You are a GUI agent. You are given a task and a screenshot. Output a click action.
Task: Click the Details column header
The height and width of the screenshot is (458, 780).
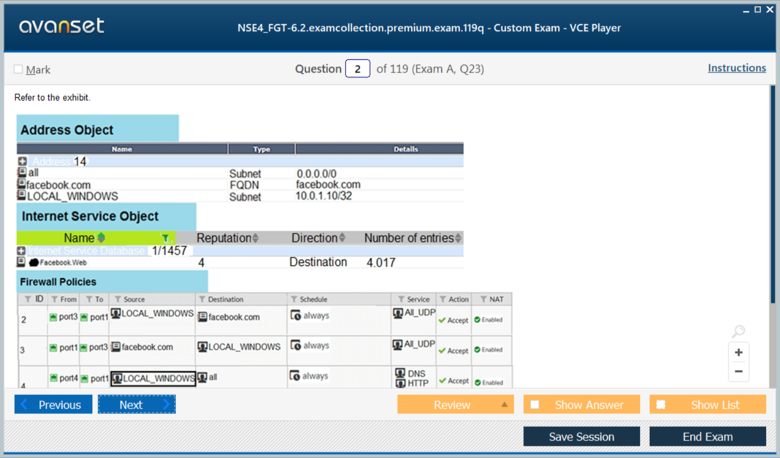pyautogui.click(x=380, y=149)
